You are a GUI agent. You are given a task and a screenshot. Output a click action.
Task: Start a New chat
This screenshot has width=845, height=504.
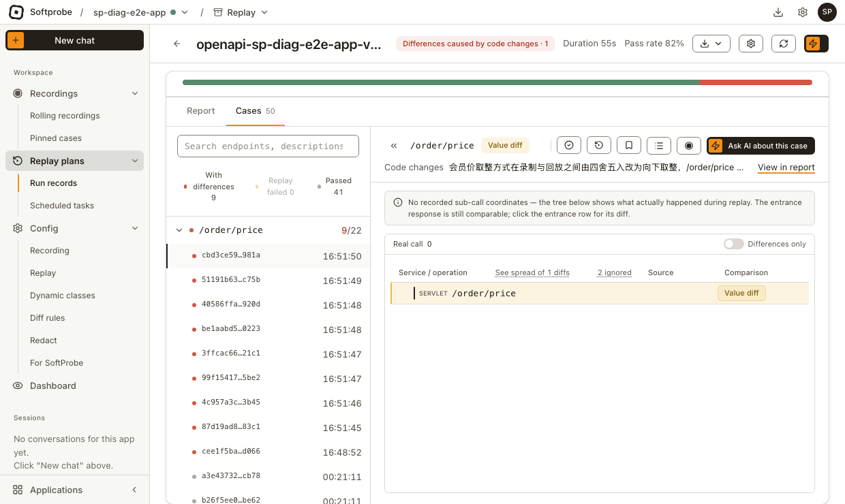pyautogui.click(x=75, y=40)
